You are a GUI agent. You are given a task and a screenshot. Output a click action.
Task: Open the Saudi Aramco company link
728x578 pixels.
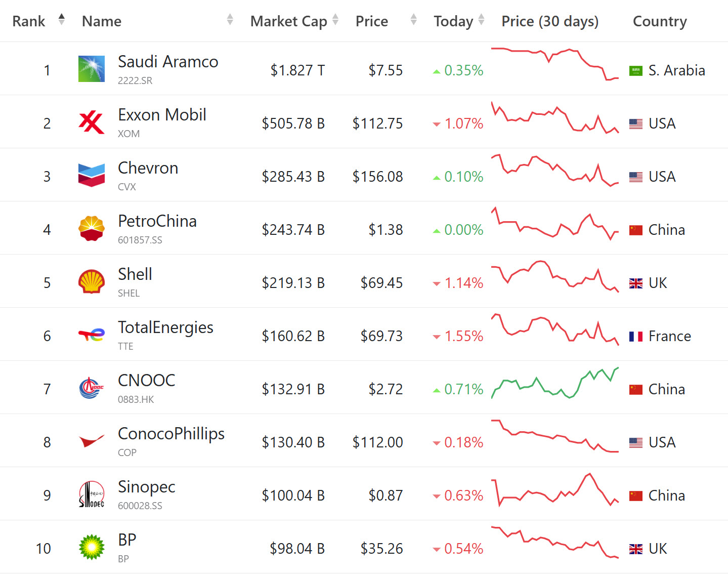[168, 62]
